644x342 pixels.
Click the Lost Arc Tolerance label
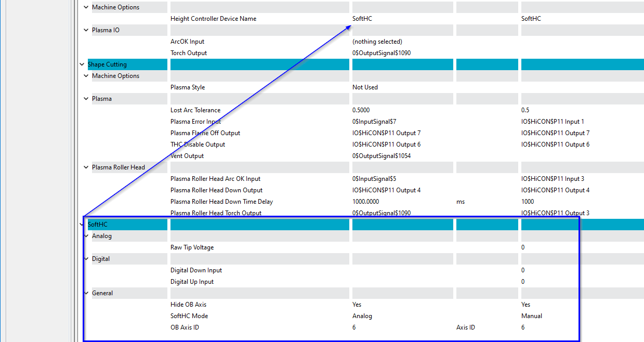point(195,110)
